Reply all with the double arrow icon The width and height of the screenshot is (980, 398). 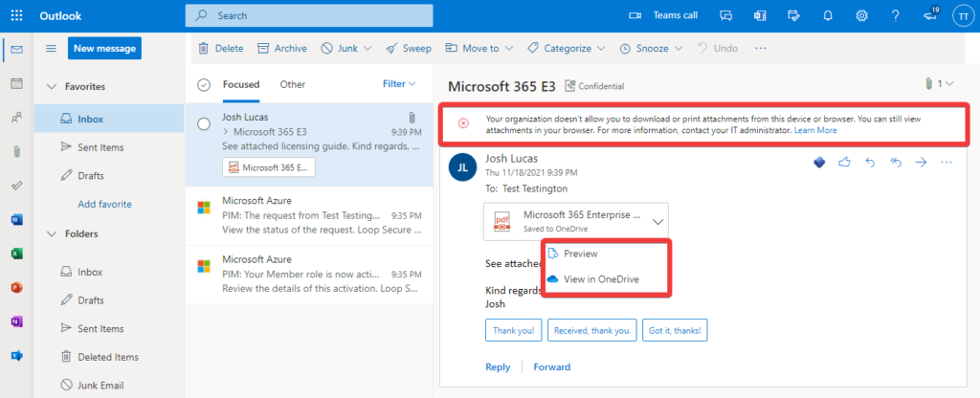coord(896,163)
